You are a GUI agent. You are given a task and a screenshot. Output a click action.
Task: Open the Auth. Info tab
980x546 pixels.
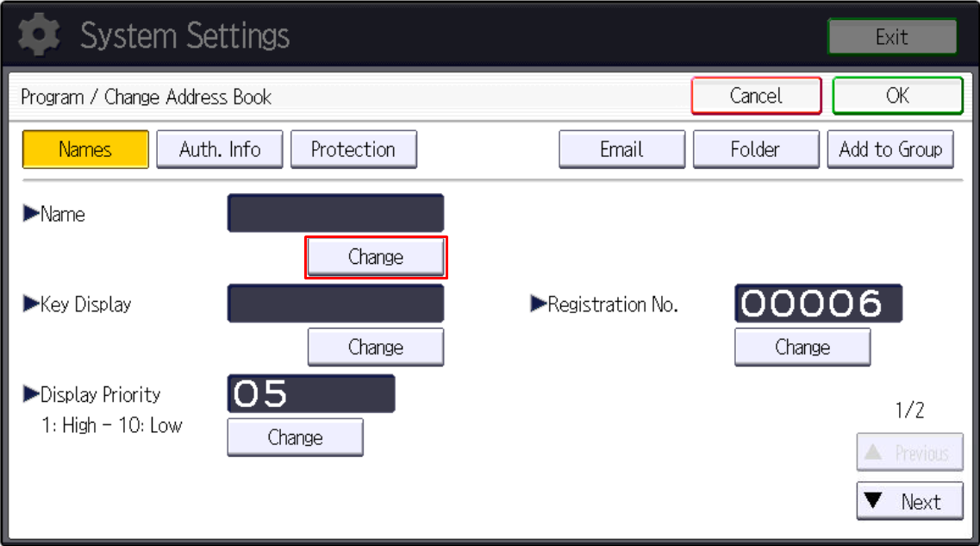tap(219, 148)
